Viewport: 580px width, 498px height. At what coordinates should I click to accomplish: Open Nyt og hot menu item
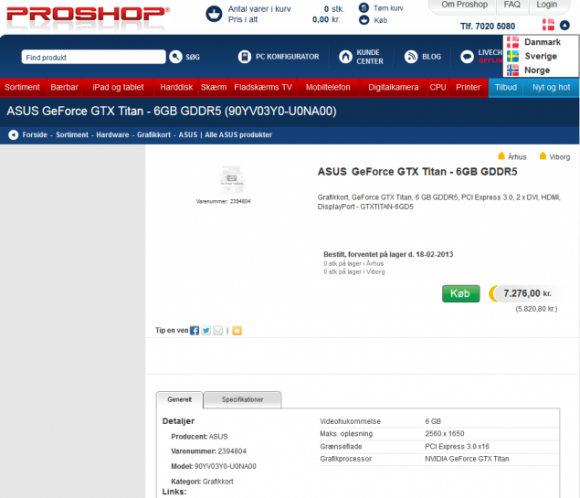click(551, 87)
